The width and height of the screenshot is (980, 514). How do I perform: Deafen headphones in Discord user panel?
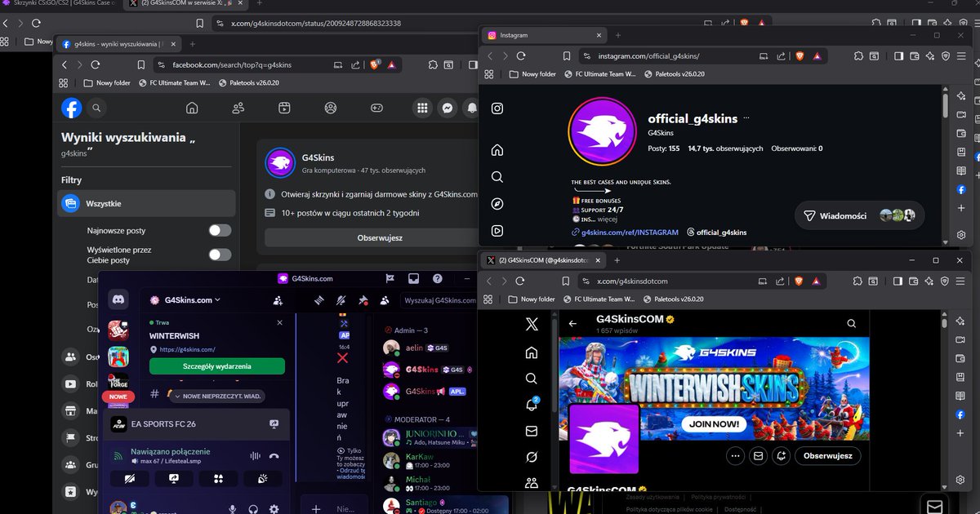pos(254,509)
